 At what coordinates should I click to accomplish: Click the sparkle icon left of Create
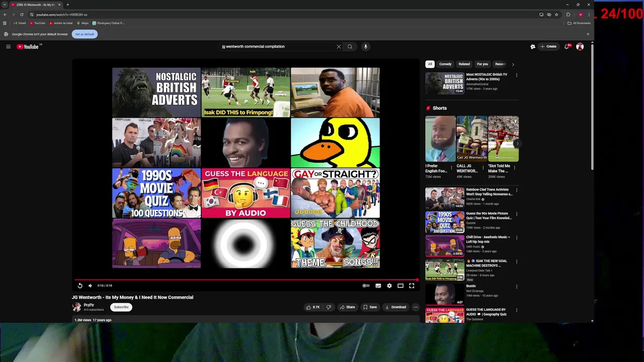pos(533,47)
